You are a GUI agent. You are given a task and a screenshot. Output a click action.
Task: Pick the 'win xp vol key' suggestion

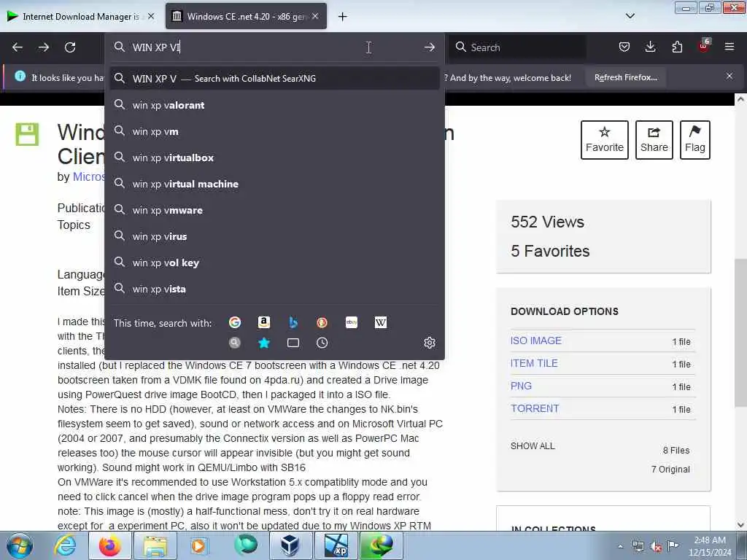coord(274,262)
